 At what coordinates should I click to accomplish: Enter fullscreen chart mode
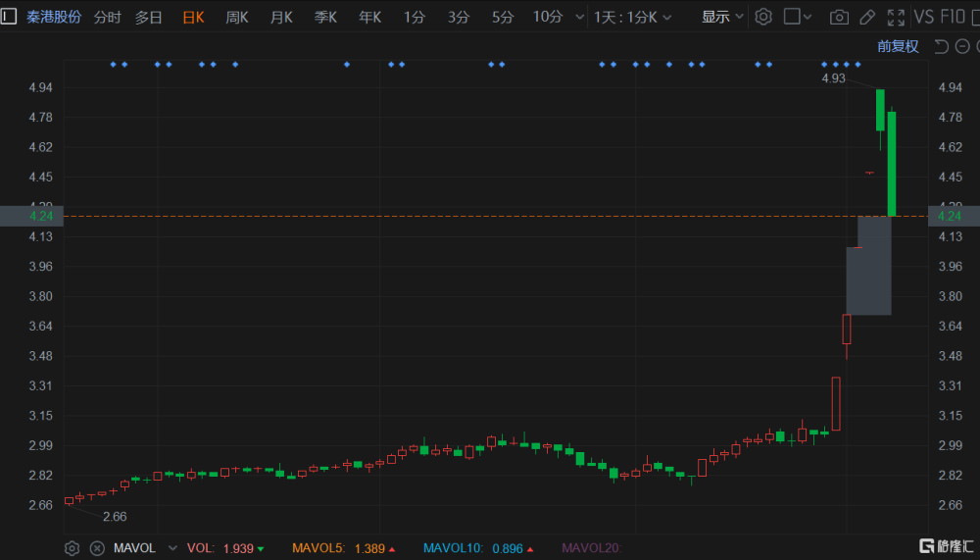click(896, 17)
